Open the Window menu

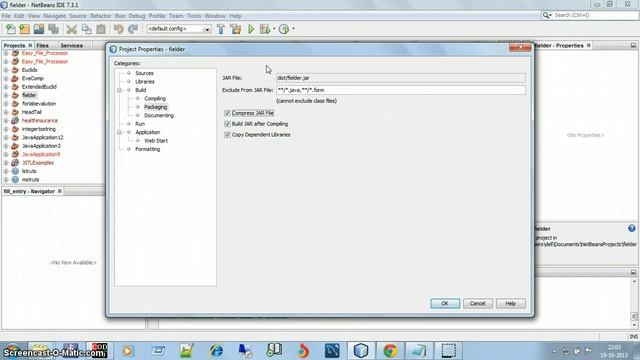(215, 16)
